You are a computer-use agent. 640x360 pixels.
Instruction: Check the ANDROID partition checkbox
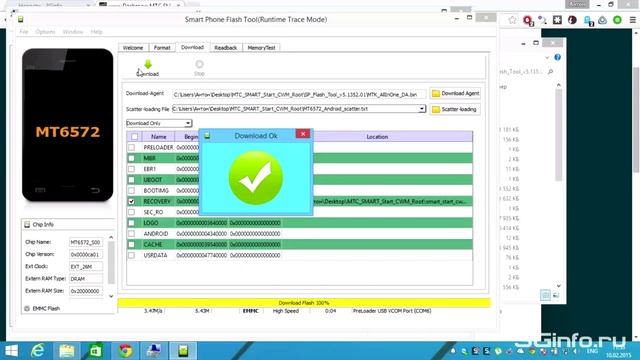pyautogui.click(x=131, y=234)
